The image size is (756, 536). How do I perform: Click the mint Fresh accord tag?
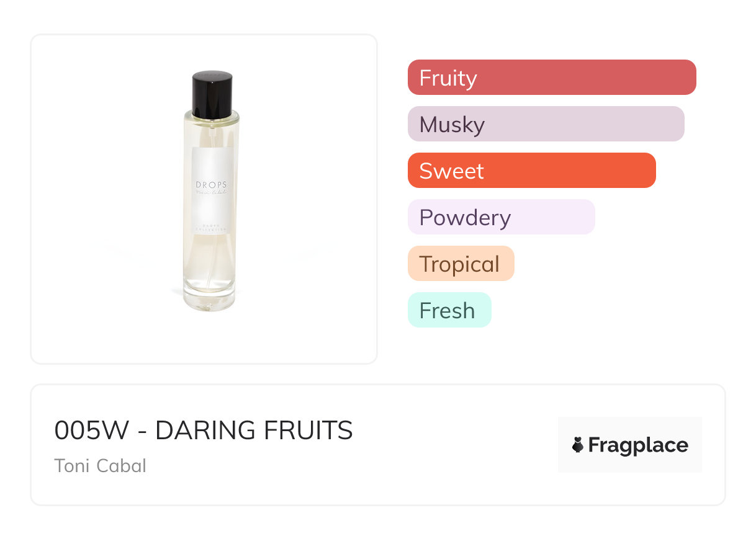(449, 310)
